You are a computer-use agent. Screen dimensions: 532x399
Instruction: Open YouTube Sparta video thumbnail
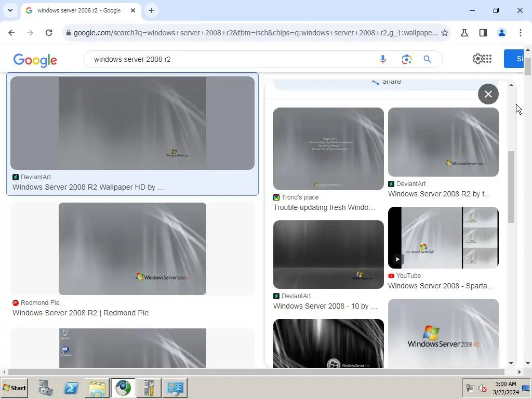click(443, 237)
